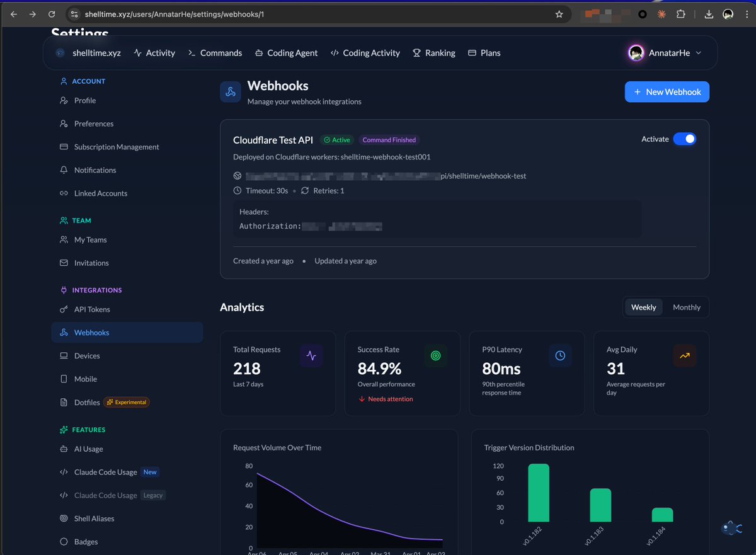Click the API Tokens key icon
Screen dimensions: 756x555
(64, 309)
